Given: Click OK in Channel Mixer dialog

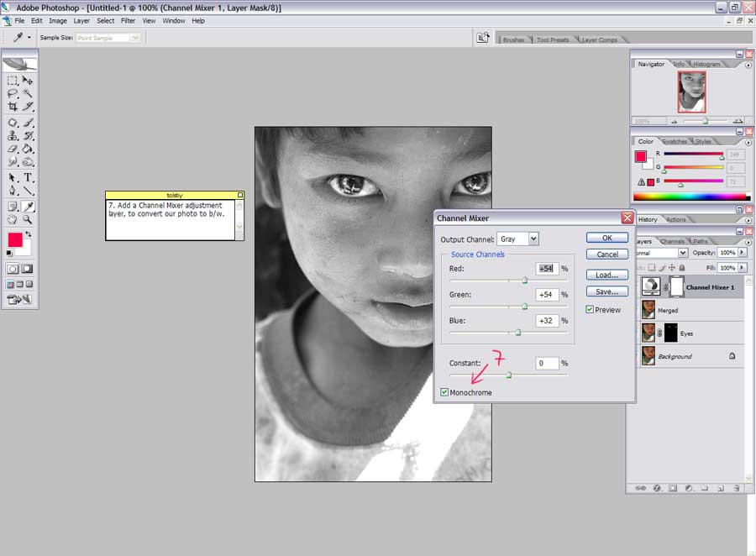Looking at the screenshot, I should click(x=606, y=239).
